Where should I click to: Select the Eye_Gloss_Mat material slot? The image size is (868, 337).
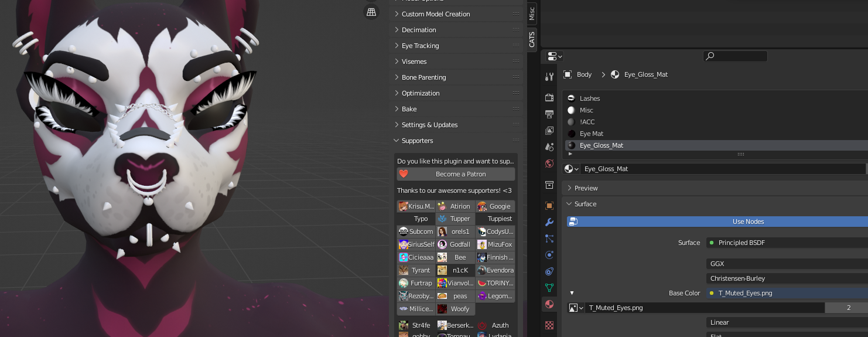(716, 145)
